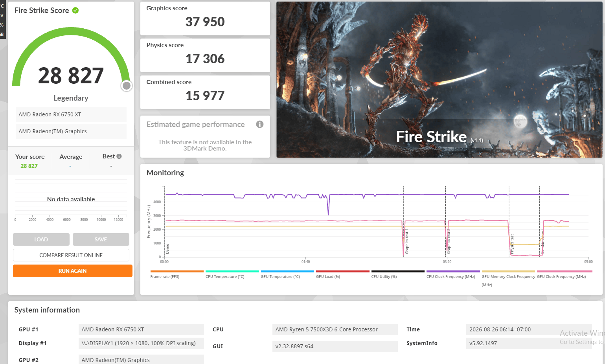Click COMPARE RESULT ONLINE
605x364 pixels.
click(71, 255)
